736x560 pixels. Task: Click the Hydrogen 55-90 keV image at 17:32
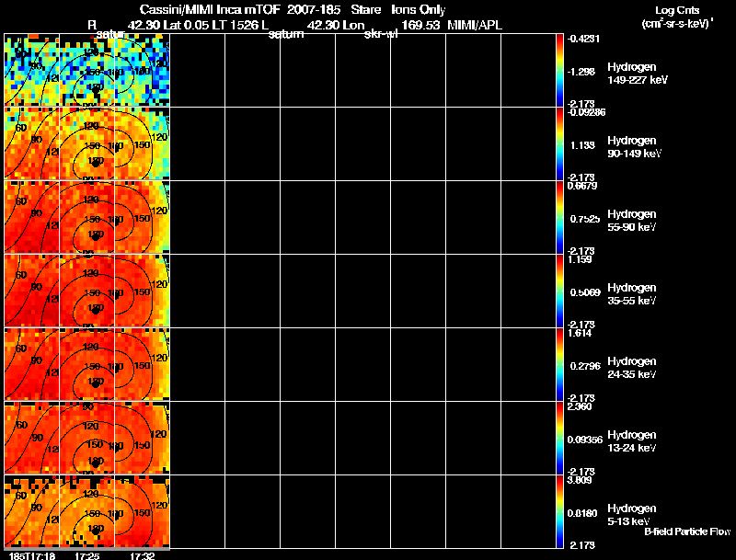click(x=143, y=217)
